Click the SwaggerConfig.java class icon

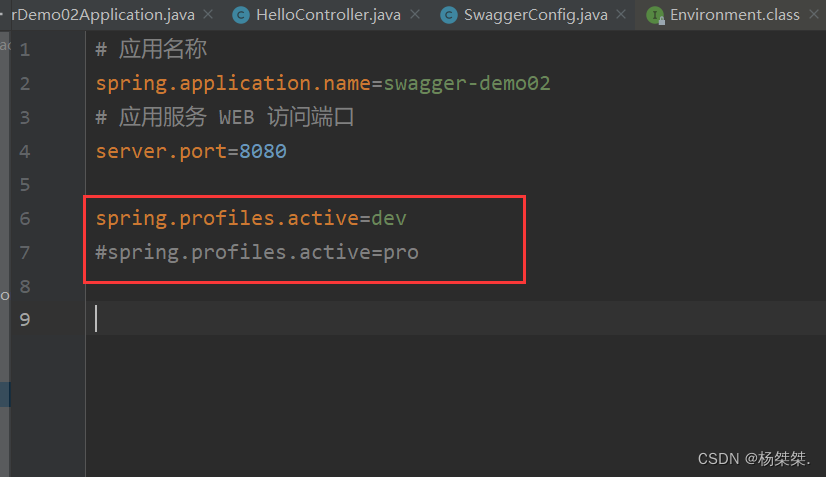449,15
